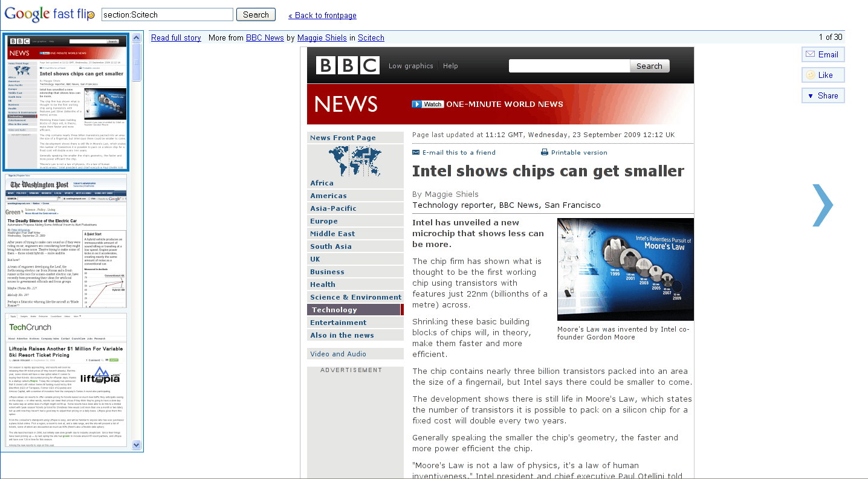Click the BBC logo in the article header
Viewport: 868px width, 479px height.
tap(348, 65)
